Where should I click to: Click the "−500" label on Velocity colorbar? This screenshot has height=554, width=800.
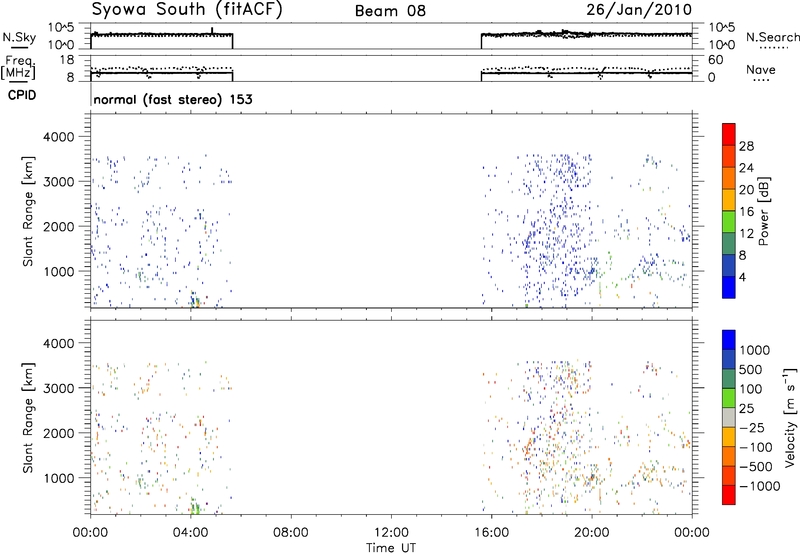click(x=756, y=466)
